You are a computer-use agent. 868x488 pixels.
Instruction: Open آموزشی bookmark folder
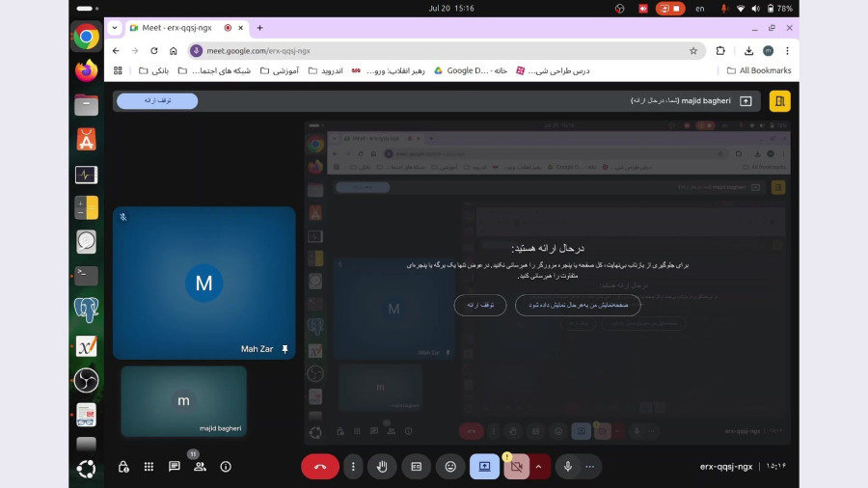[280, 70]
